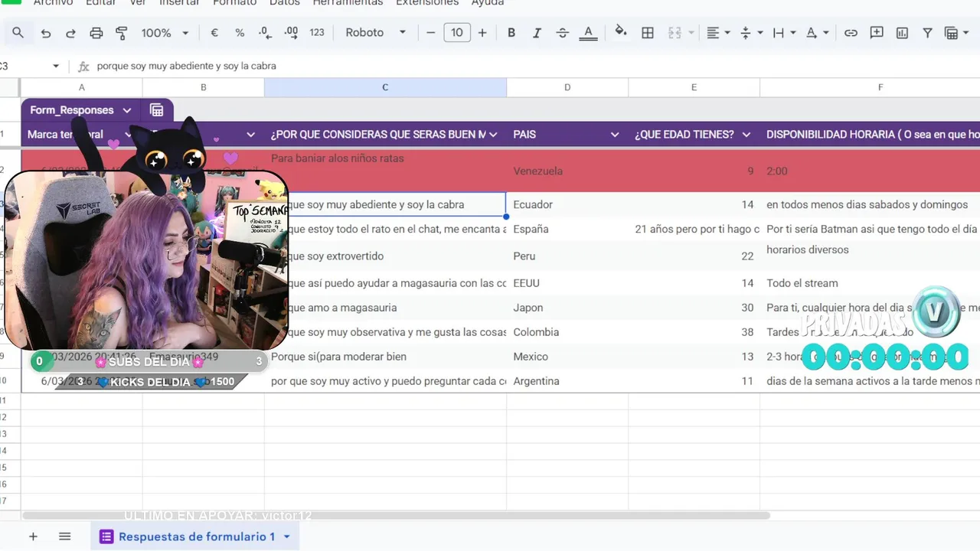Open the text color picker
980x551 pixels.
pyautogui.click(x=588, y=33)
